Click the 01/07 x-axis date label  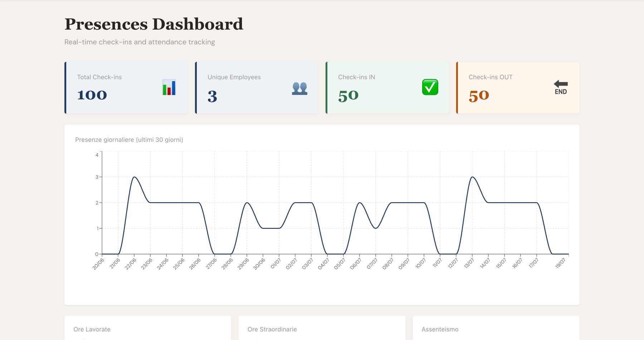275,264
